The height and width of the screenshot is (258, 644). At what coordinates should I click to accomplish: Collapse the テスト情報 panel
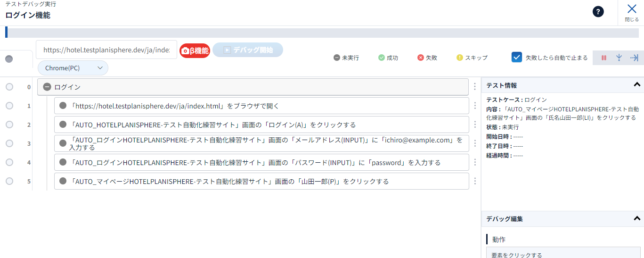[637, 85]
